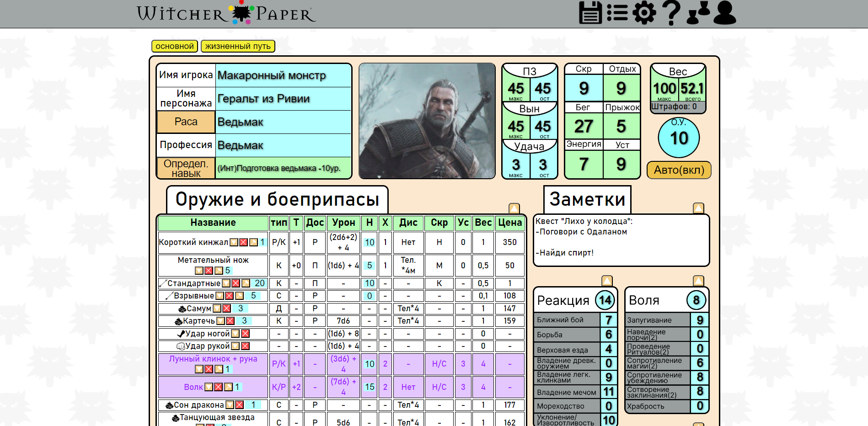Switch to the основной tab
The image size is (868, 426).
tap(175, 46)
